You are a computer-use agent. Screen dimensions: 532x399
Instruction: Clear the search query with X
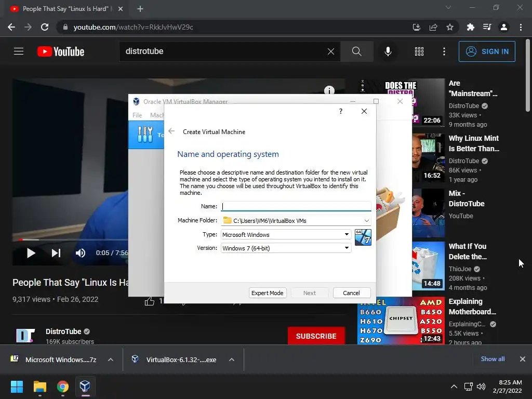click(331, 51)
